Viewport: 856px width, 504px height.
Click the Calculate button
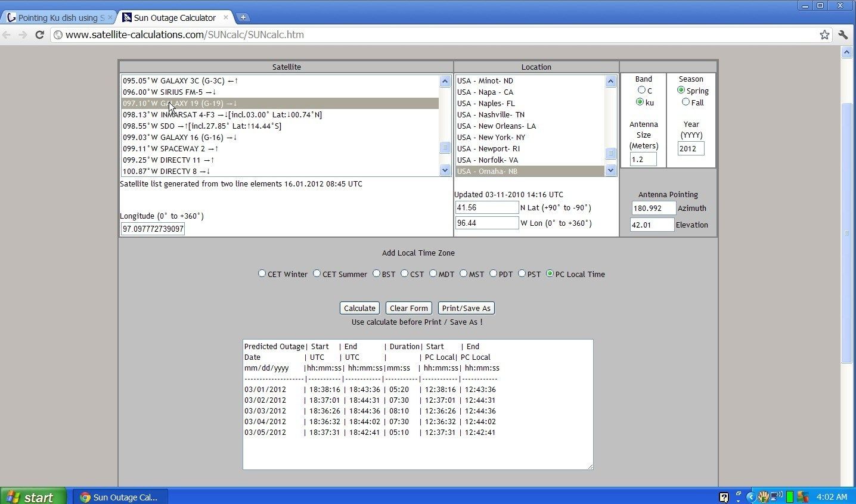point(359,308)
